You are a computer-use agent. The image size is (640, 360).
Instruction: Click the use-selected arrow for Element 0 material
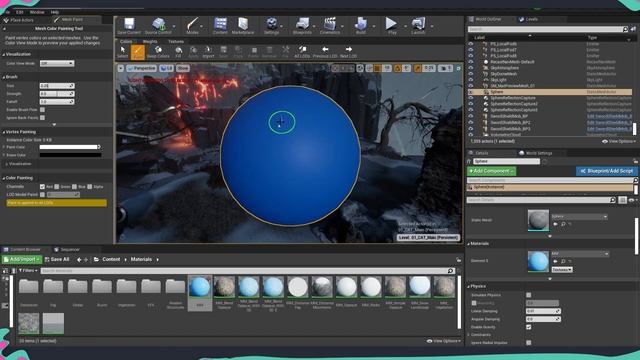point(555,261)
